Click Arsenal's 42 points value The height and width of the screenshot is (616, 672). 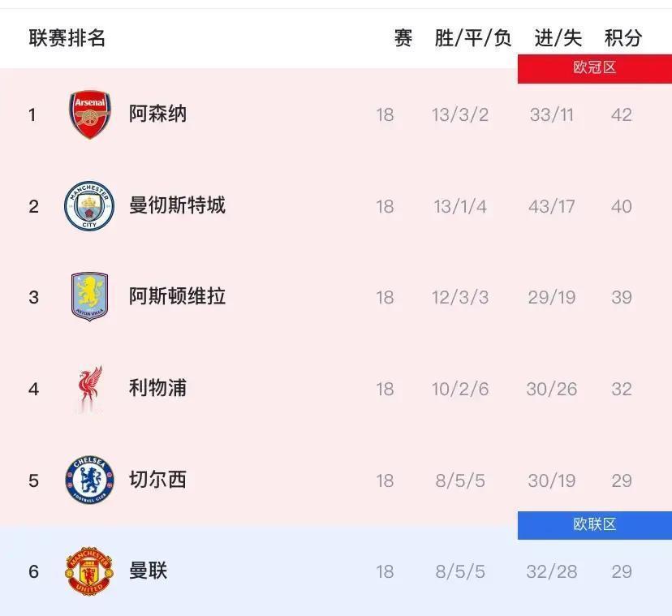pos(622,114)
